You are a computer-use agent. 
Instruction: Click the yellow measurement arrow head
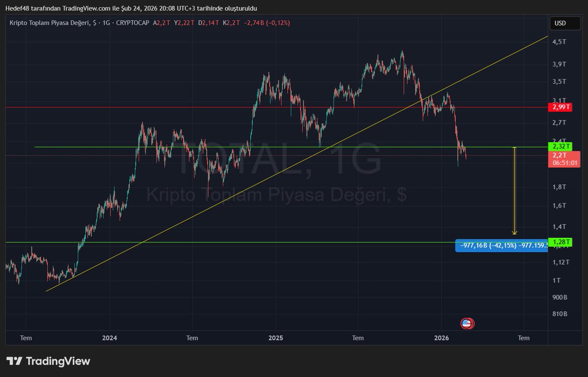[x=514, y=232]
